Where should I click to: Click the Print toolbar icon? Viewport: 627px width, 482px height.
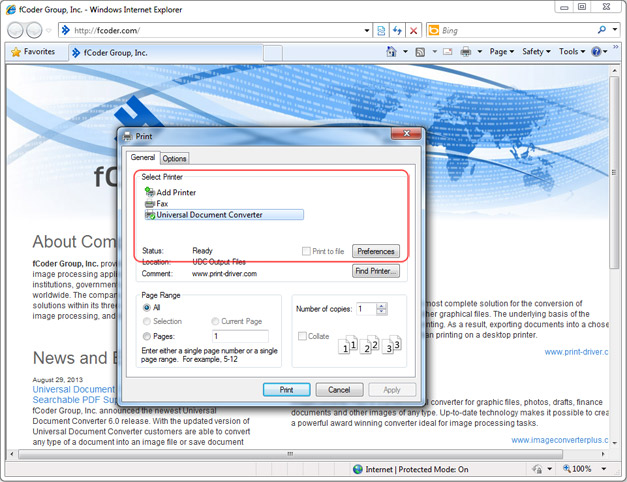pos(465,52)
